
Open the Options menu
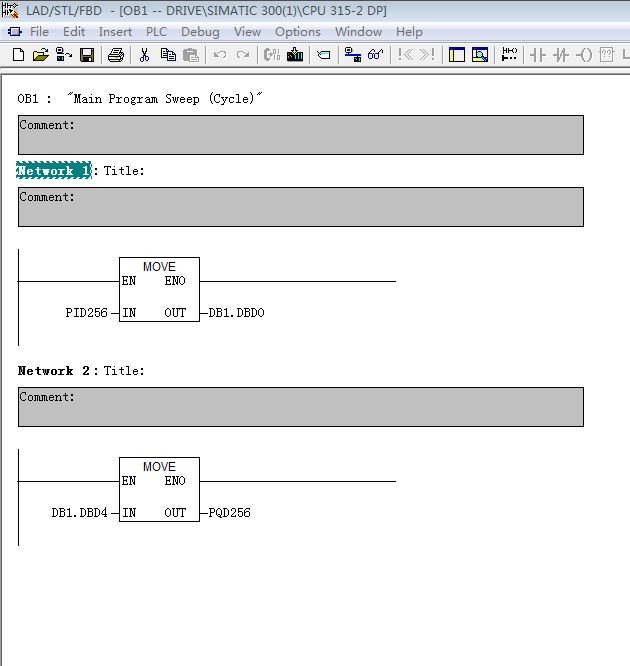[x=297, y=32]
